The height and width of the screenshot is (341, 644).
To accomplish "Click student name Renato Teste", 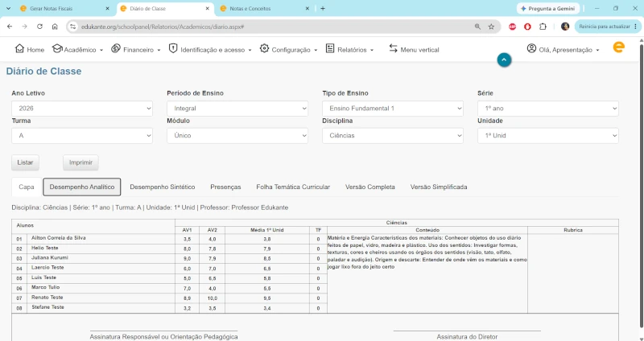I will click(47, 297).
